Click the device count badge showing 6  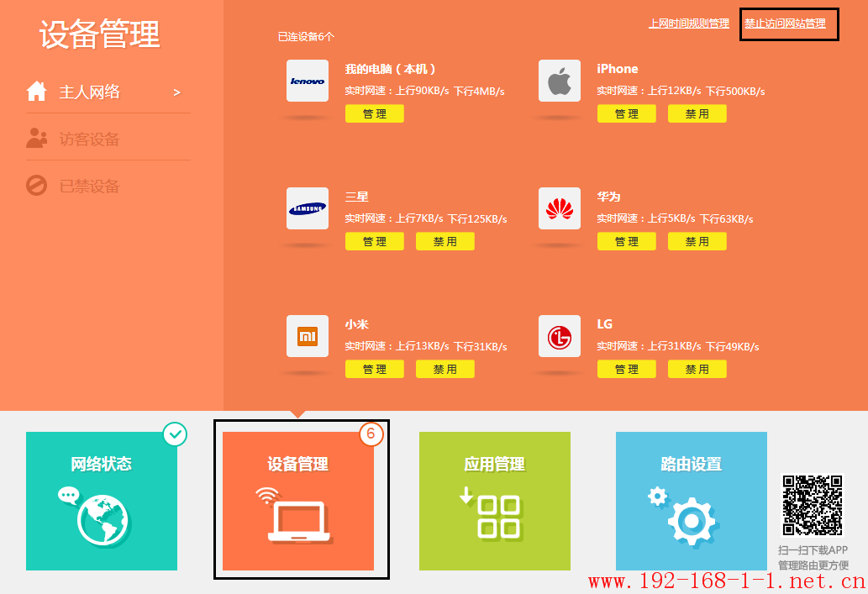click(371, 434)
